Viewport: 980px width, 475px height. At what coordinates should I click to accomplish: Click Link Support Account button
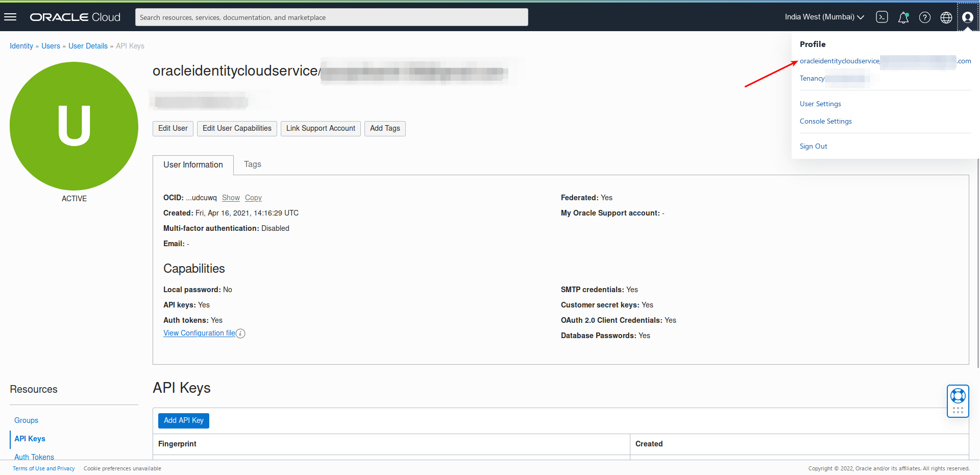[321, 129]
